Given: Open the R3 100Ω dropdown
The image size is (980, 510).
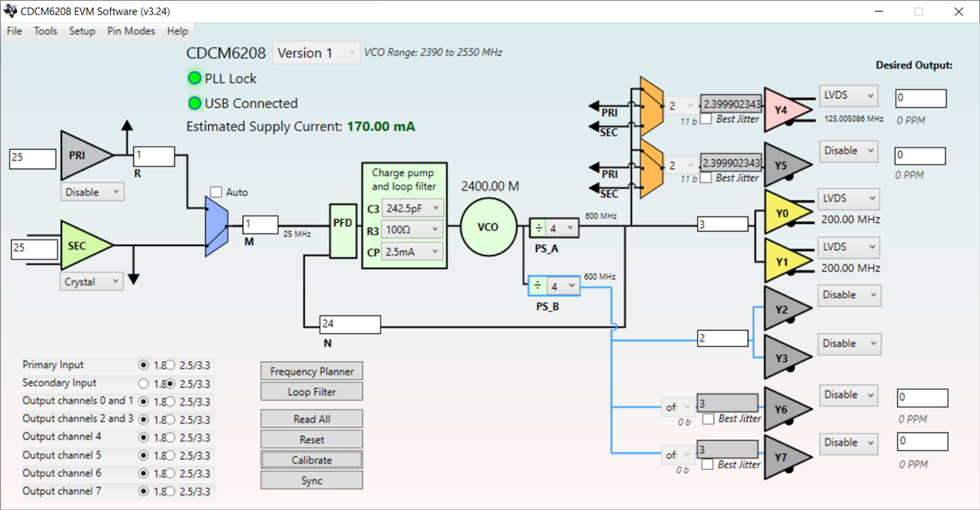Looking at the screenshot, I should 411,229.
